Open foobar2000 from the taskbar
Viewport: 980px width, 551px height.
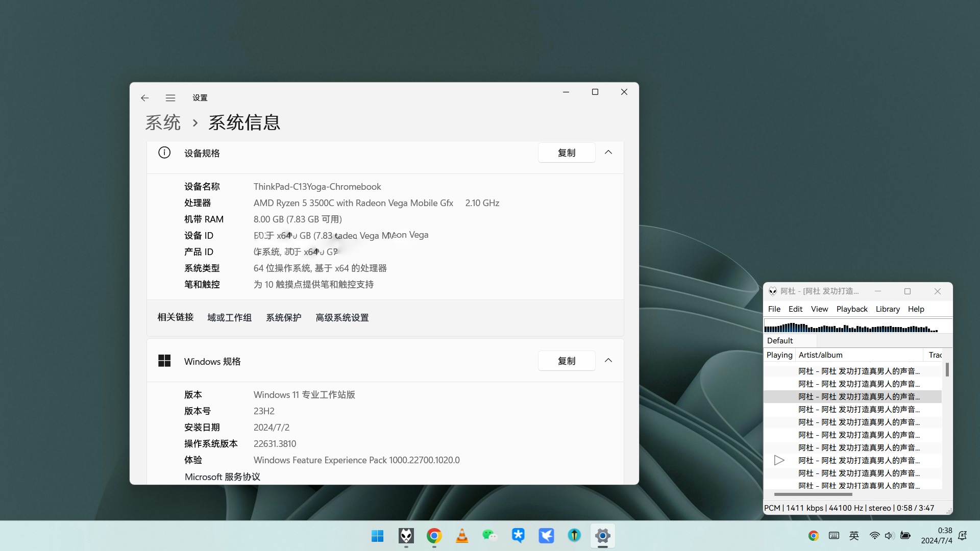(406, 536)
